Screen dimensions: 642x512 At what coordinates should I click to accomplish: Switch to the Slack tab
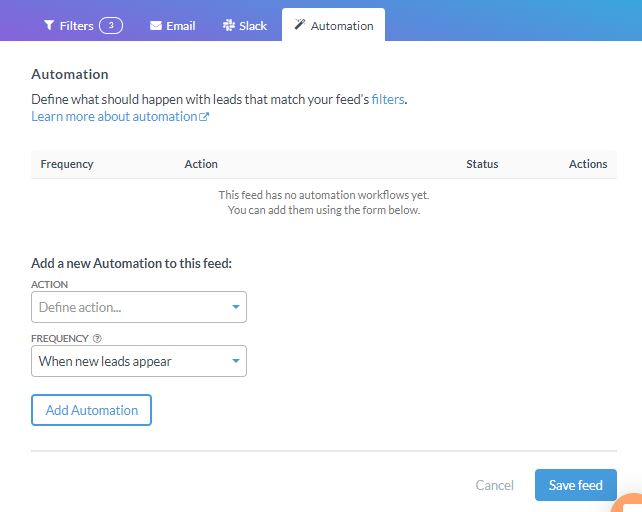click(245, 26)
